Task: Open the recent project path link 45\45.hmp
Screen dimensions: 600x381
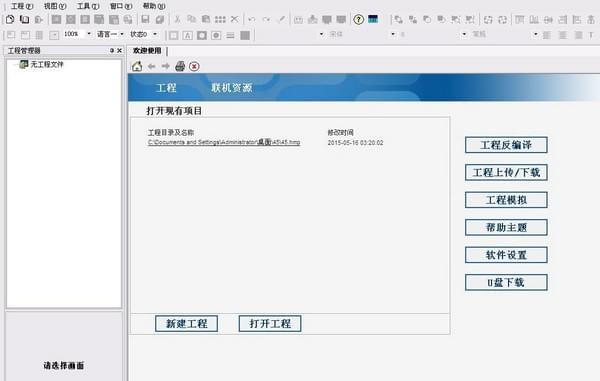Action: coord(224,142)
